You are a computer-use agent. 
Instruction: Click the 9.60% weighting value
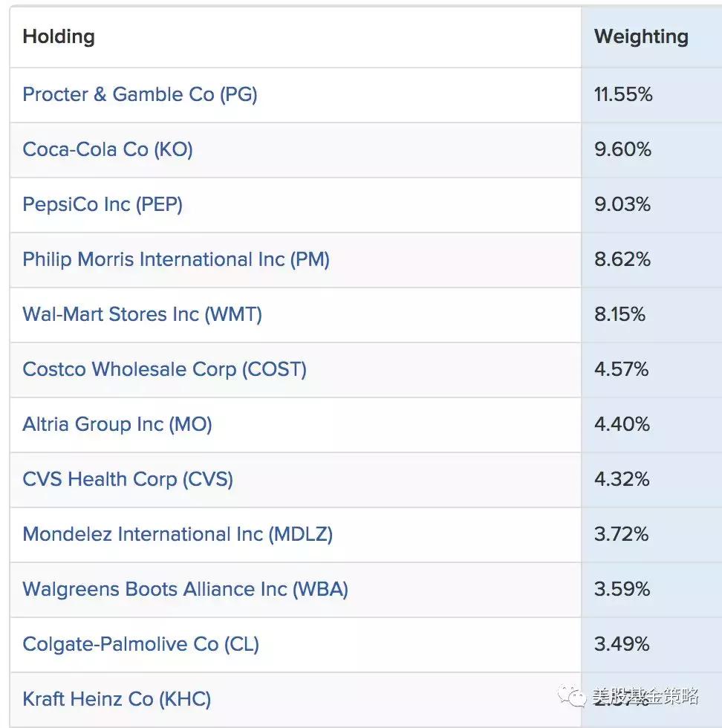click(622, 150)
